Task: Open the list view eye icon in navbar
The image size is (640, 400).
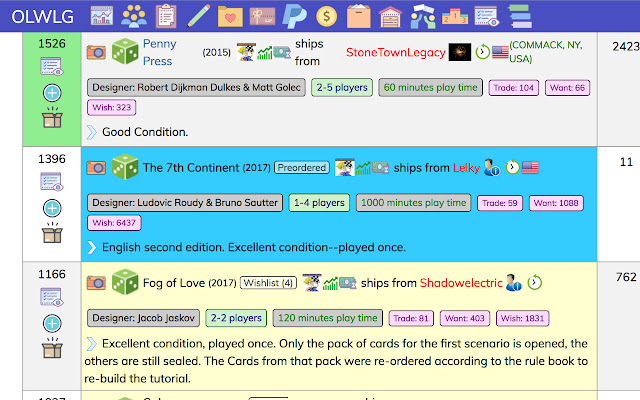Action: coord(487,16)
